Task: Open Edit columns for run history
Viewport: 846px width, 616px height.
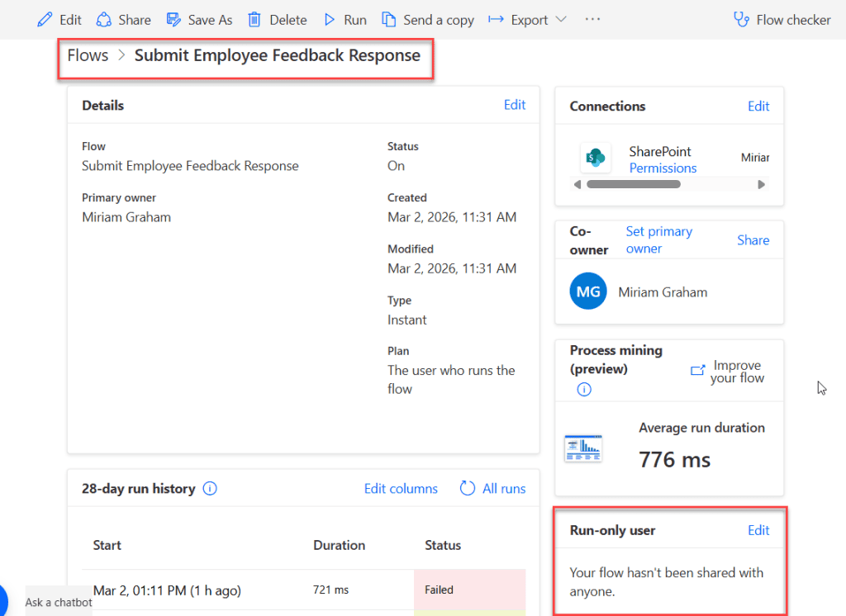Action: click(x=401, y=488)
